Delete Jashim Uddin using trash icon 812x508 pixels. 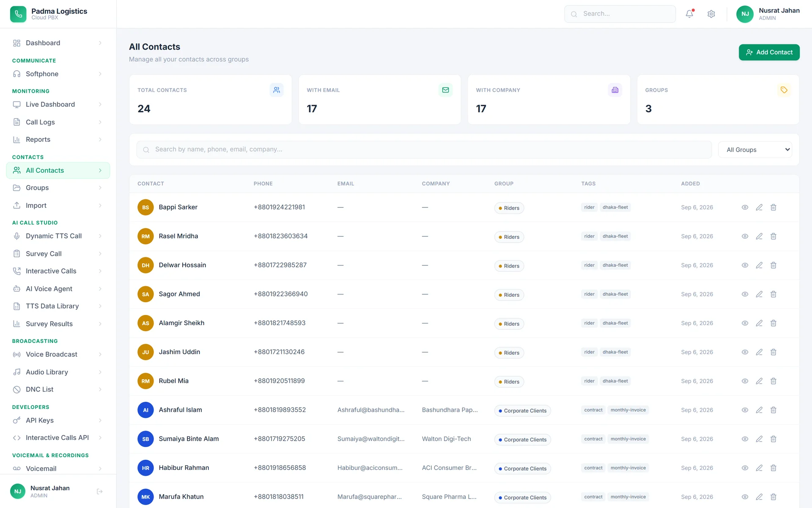pos(774,352)
